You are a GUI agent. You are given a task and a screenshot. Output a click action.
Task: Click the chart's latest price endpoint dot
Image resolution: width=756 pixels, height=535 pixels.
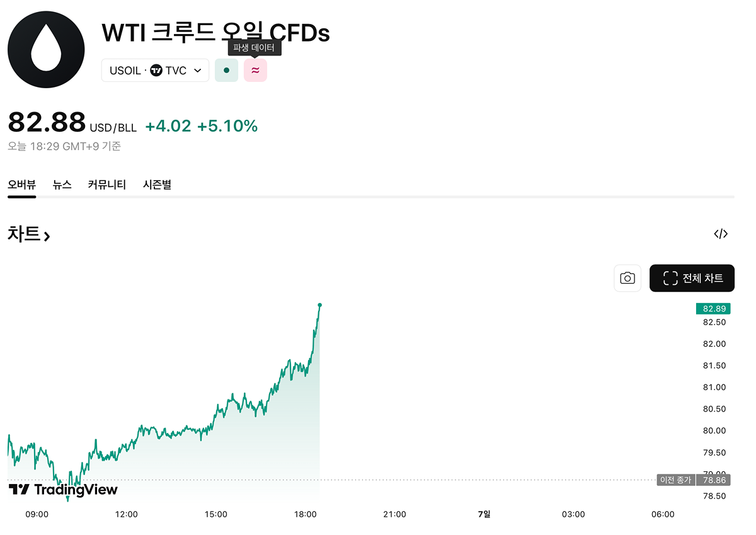click(x=320, y=305)
